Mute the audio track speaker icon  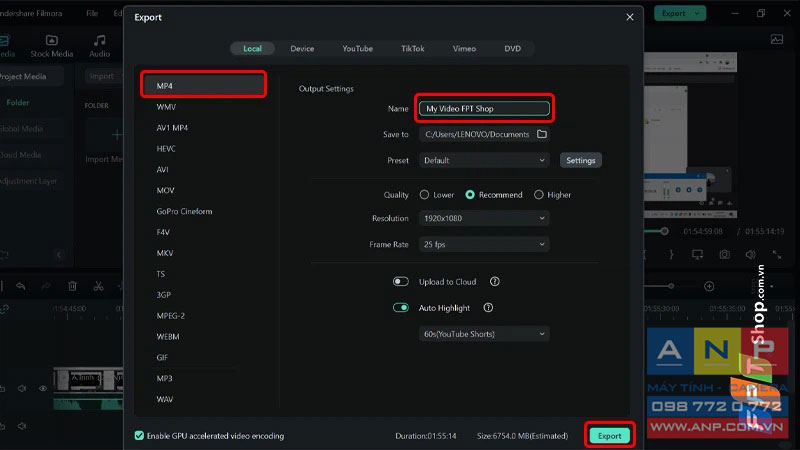click(22, 426)
